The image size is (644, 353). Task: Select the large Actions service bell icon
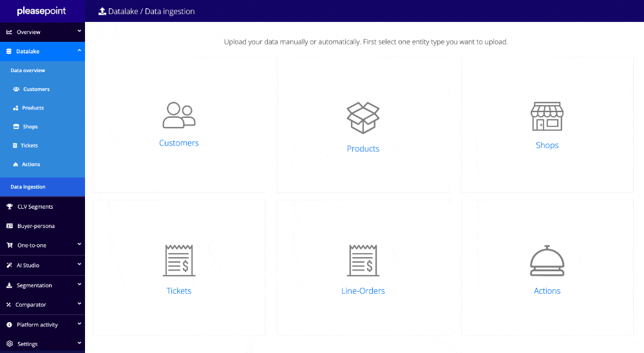[x=547, y=260]
